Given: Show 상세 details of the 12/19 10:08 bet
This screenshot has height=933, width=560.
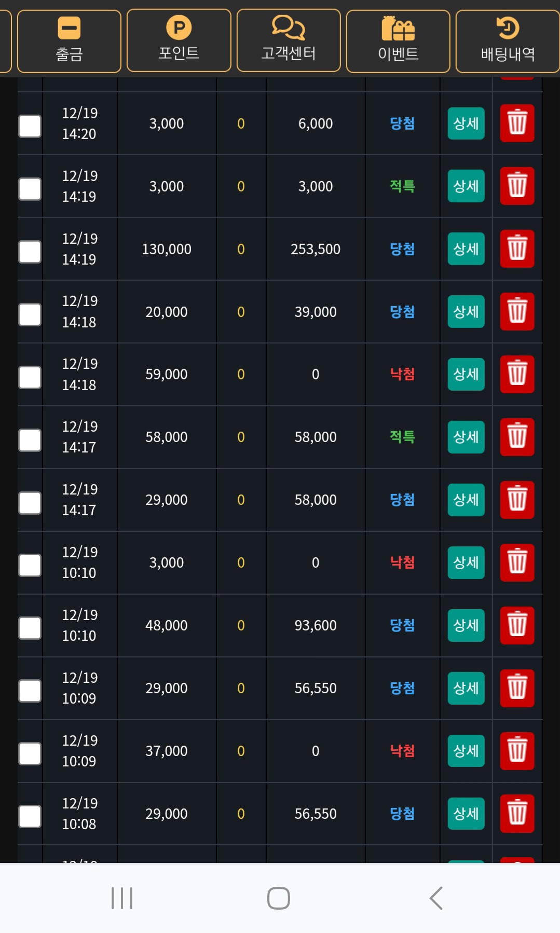Looking at the screenshot, I should (x=466, y=814).
